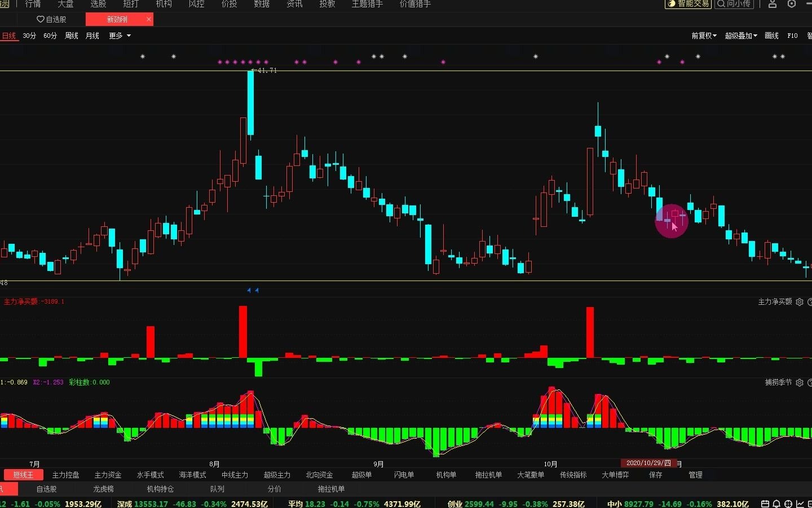The image size is (812, 508).
Task: Switch to 30分 chart period
Action: click(x=29, y=36)
